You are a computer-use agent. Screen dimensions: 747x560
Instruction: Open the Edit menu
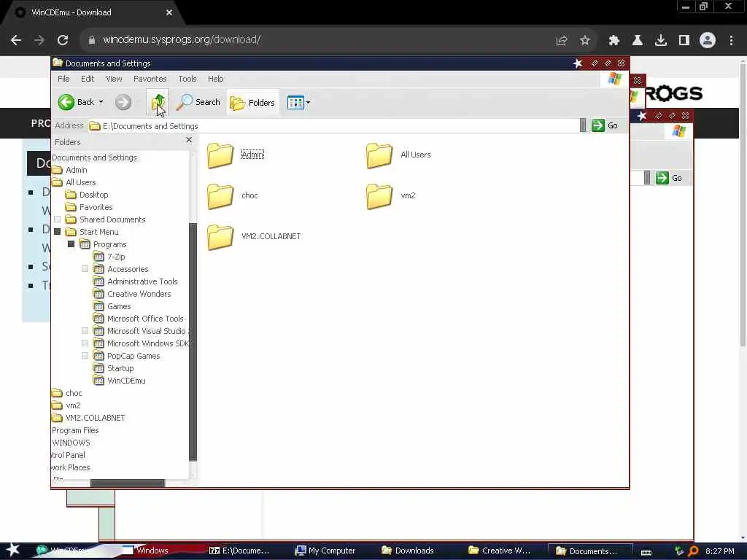click(88, 79)
